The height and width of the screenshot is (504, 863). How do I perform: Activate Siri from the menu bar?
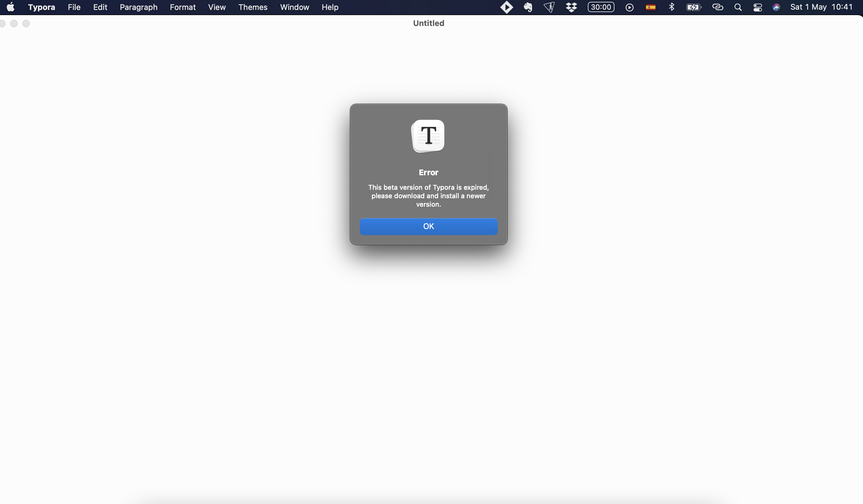click(776, 7)
